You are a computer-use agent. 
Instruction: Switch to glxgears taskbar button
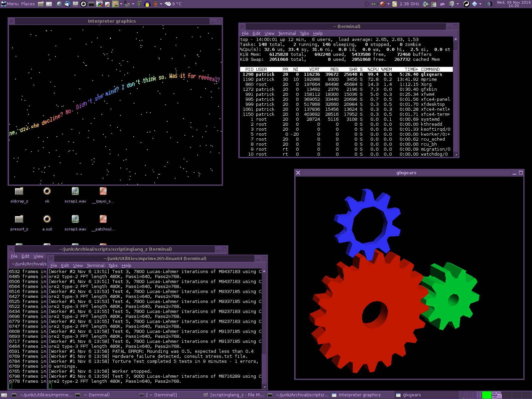pos(426,395)
